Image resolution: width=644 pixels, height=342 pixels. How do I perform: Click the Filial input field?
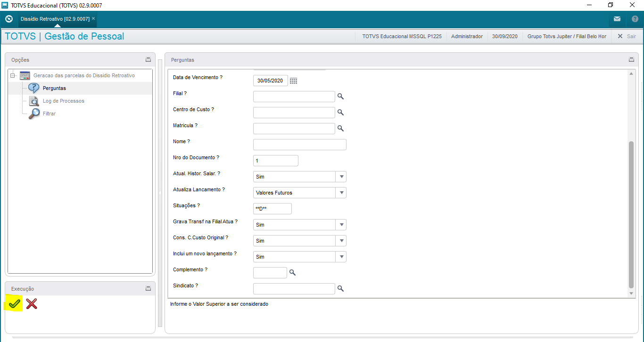pyautogui.click(x=294, y=97)
